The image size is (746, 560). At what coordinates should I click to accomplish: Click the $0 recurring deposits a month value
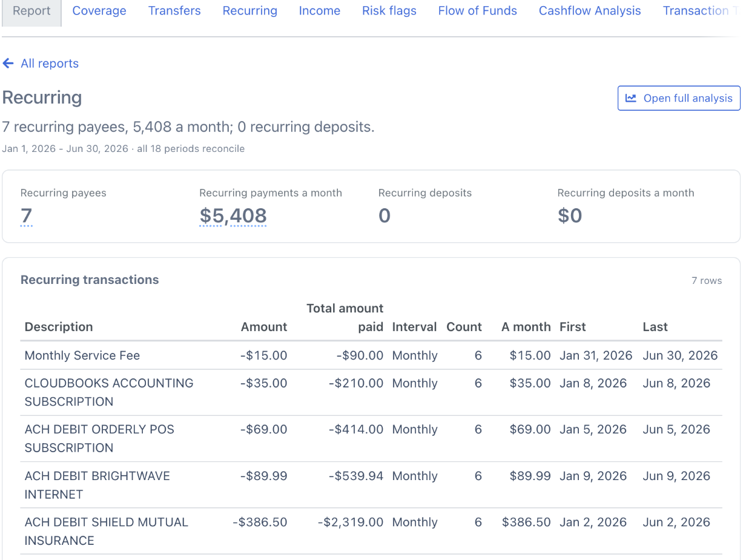[x=570, y=216]
